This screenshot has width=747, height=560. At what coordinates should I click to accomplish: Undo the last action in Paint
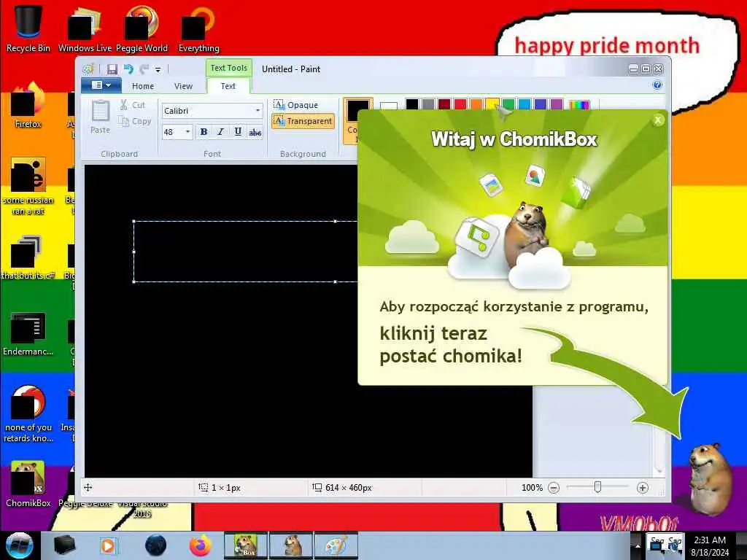[128, 69]
